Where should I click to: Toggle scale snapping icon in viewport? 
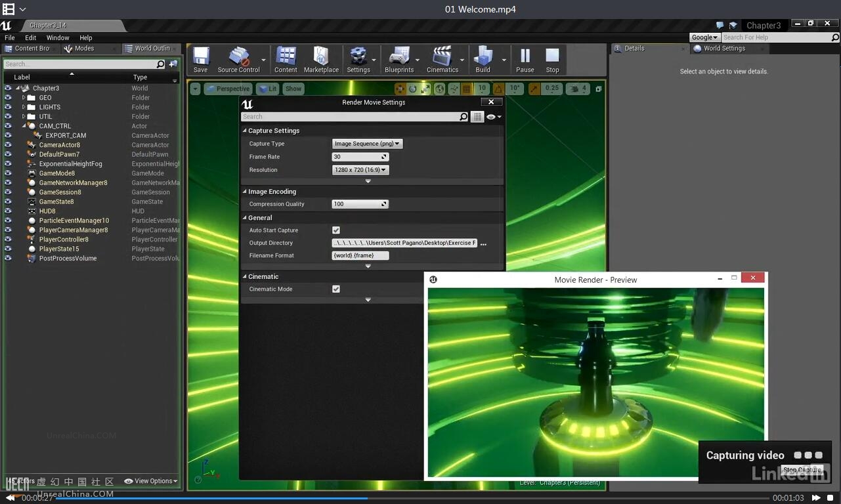coord(534,89)
